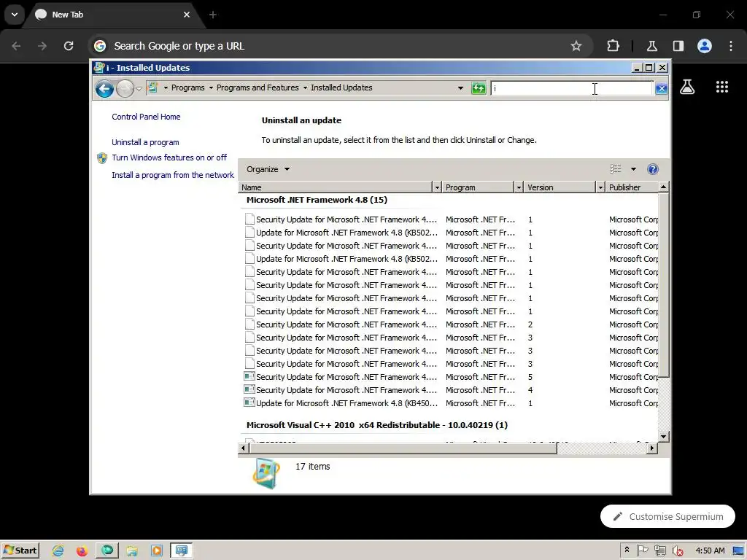Open the Name column filter dropdown
The image size is (747, 560).
point(437,187)
